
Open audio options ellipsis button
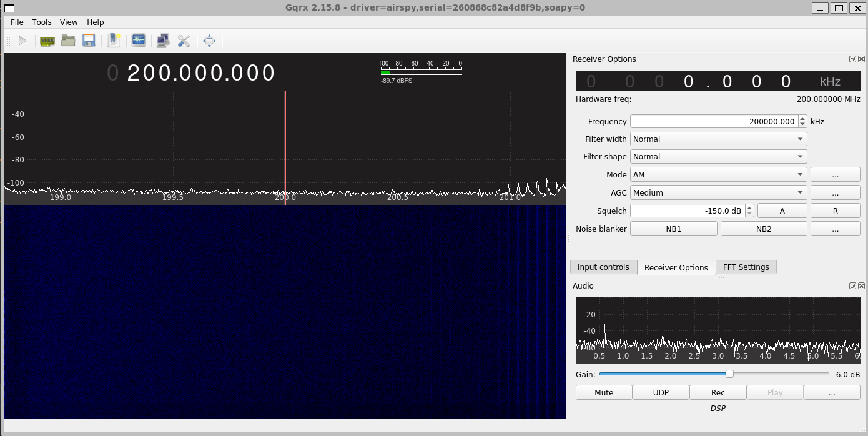coord(832,392)
